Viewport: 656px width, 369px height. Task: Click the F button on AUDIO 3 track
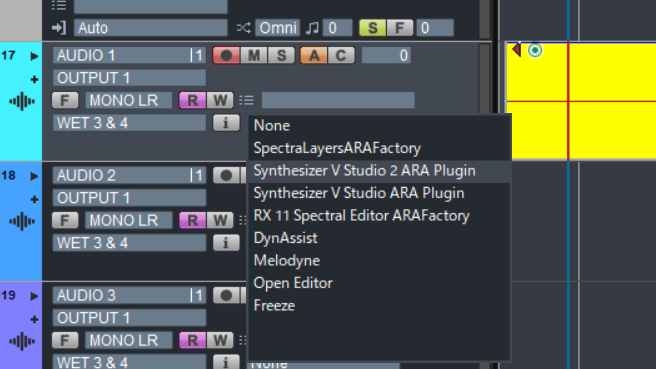click(65, 341)
